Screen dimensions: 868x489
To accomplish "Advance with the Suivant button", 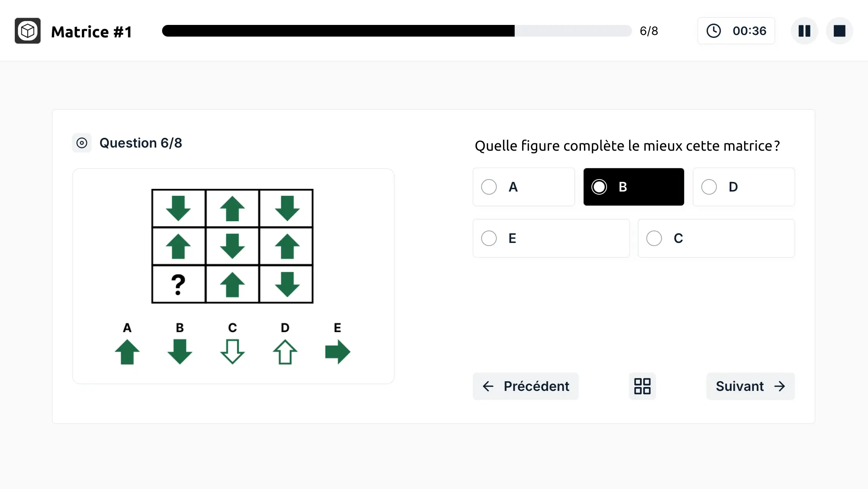I will click(x=750, y=386).
